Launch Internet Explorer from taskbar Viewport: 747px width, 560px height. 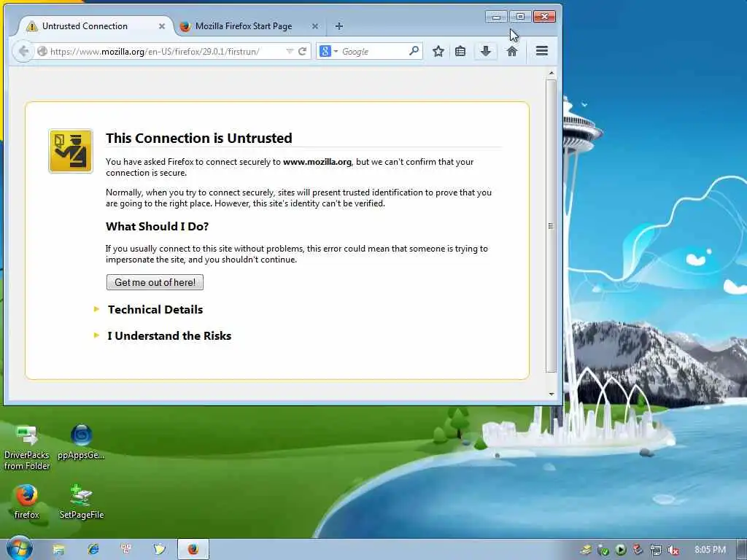point(93,550)
